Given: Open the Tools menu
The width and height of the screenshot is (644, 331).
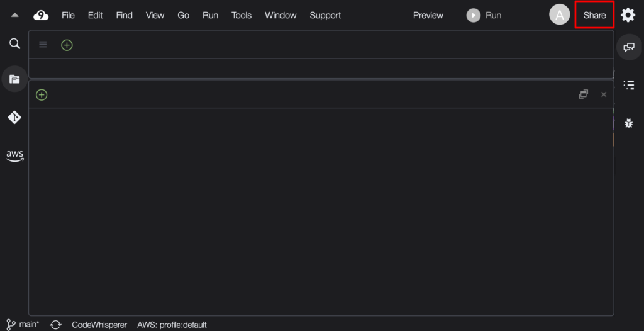Looking at the screenshot, I should pos(241,16).
